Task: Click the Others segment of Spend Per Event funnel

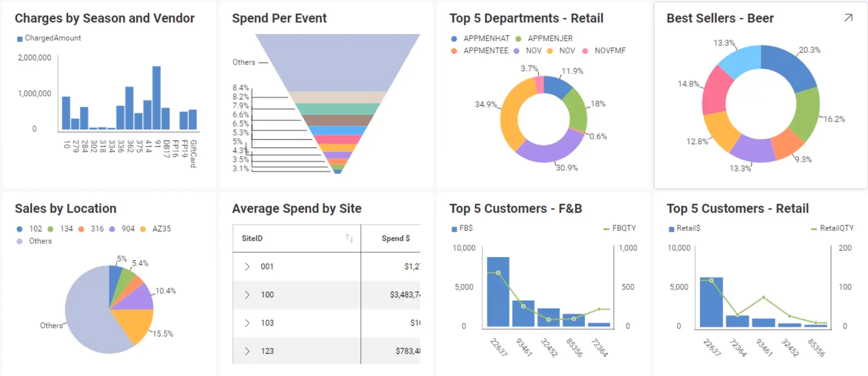Action: click(x=337, y=62)
